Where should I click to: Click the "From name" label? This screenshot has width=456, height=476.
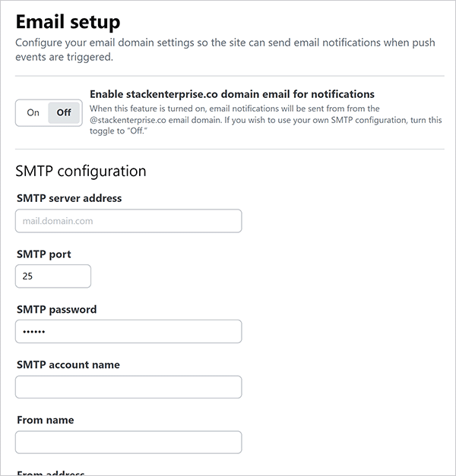click(46, 421)
